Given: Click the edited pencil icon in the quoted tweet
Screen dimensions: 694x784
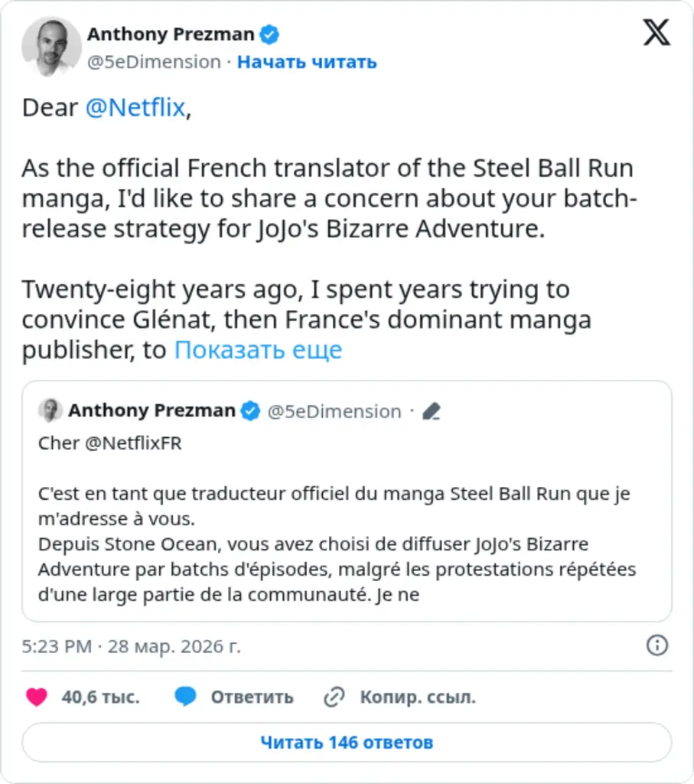Looking at the screenshot, I should (x=432, y=411).
